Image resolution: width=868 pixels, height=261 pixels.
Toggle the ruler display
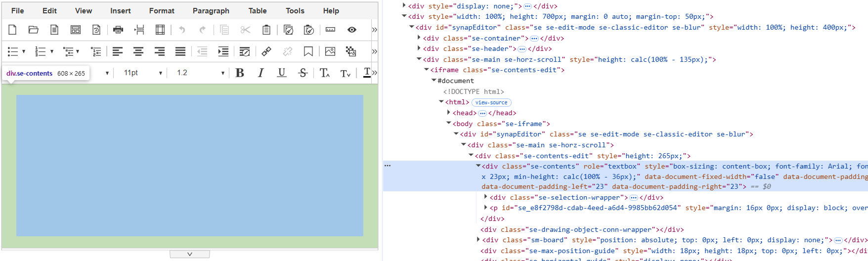(x=331, y=30)
